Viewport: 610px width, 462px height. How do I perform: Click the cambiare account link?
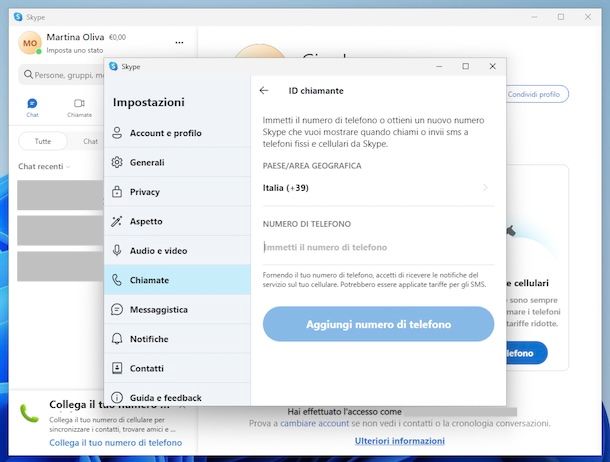(x=314, y=423)
